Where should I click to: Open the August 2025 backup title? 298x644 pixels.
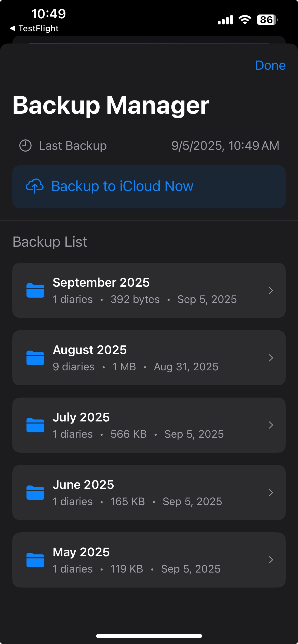(x=90, y=350)
